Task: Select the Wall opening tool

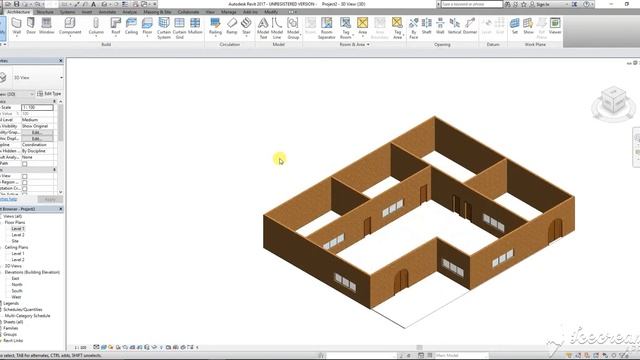Action: 440,26
